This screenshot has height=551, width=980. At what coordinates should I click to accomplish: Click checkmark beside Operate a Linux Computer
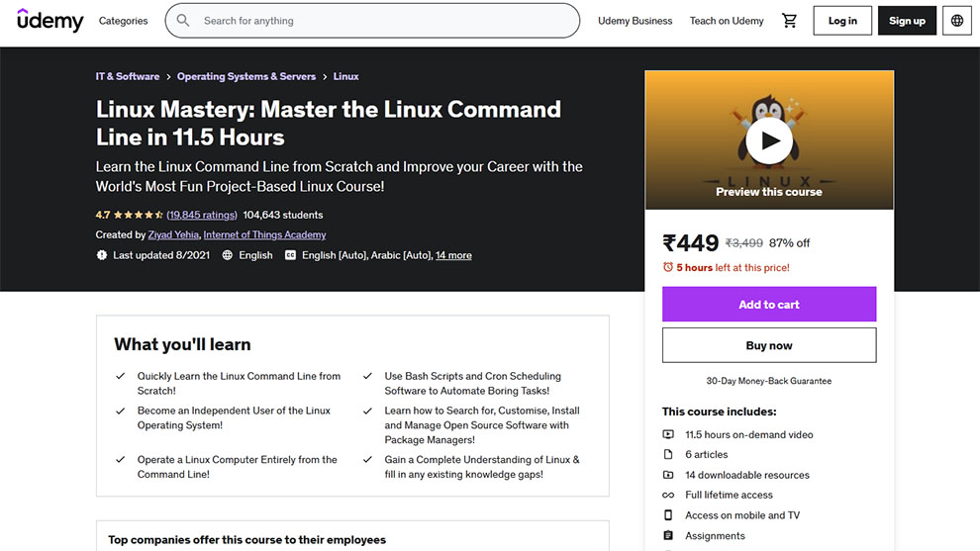pyautogui.click(x=120, y=459)
